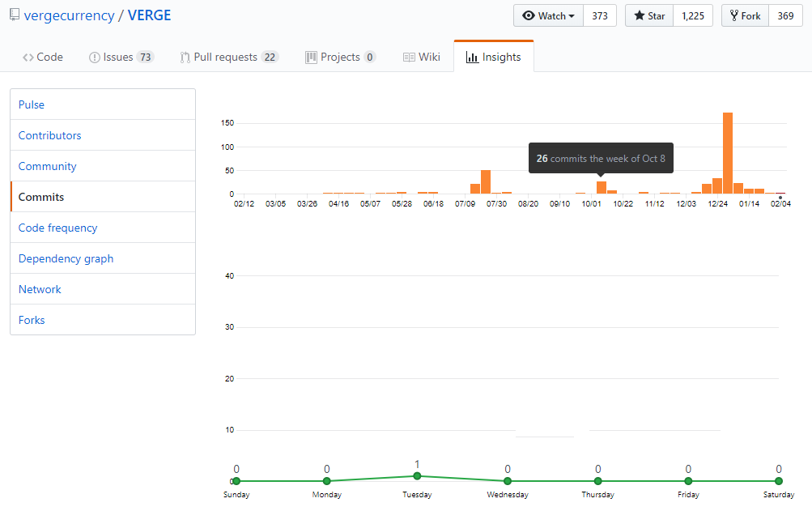812x524 pixels.
Task: Open the Issues tab
Action: 121,57
